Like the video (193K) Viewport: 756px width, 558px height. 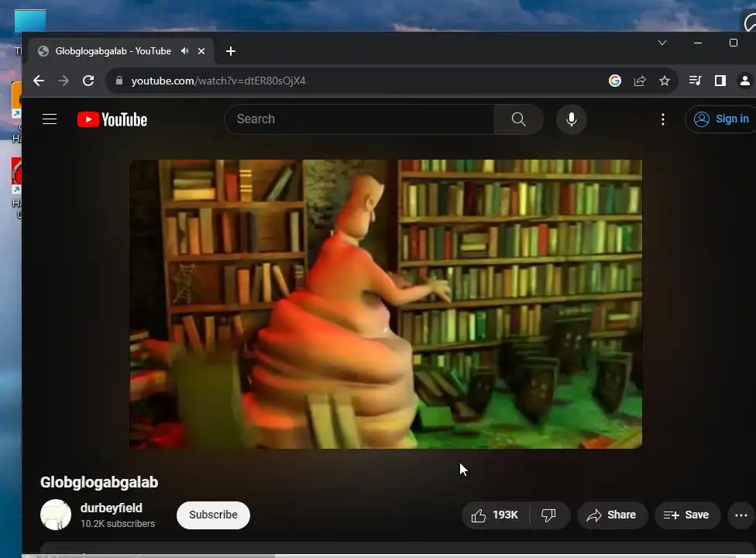pyautogui.click(x=495, y=515)
